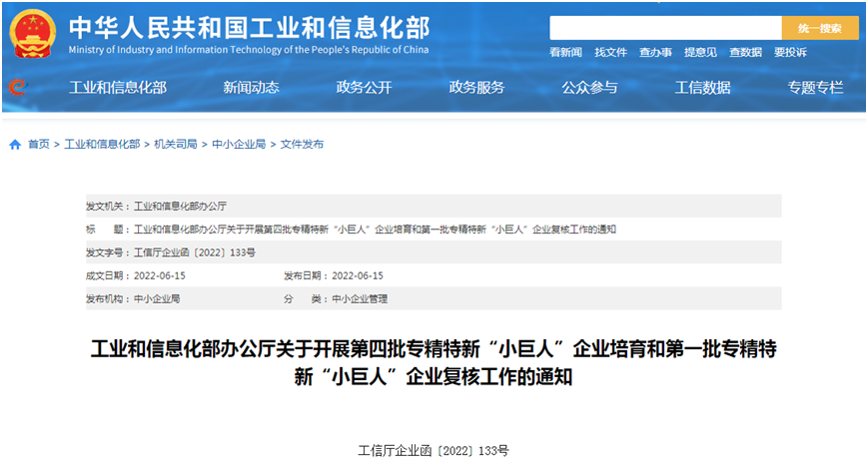Open the 工业和信息化部 navigation menu

click(117, 88)
